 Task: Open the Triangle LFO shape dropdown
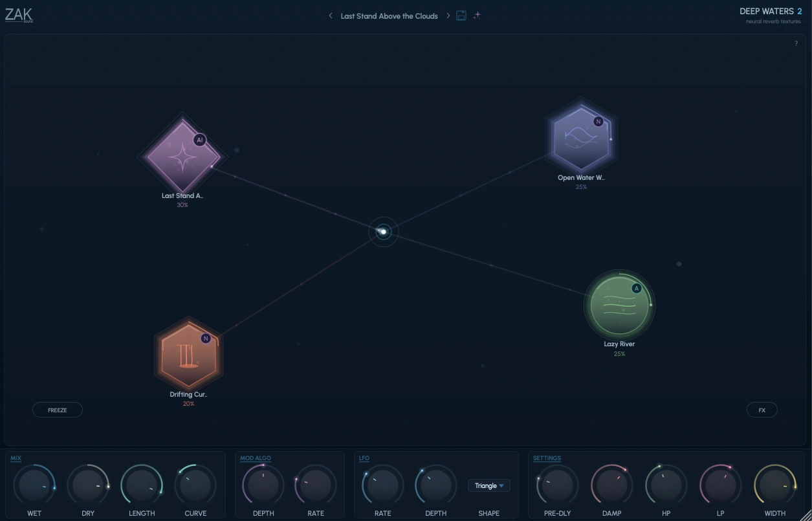[489, 485]
